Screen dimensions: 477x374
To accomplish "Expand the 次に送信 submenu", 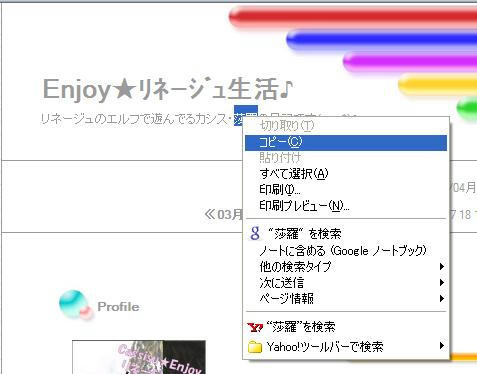I will point(346,282).
